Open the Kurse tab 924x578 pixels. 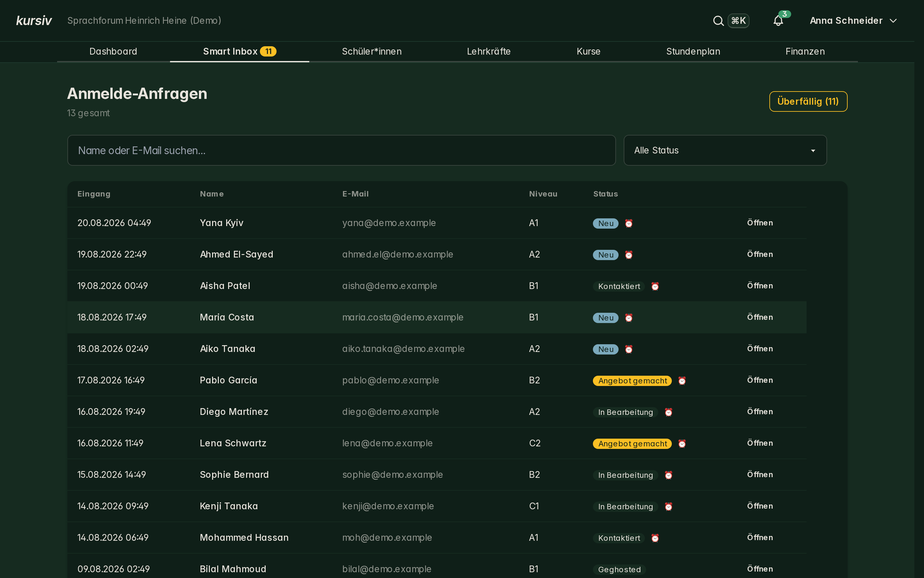pyautogui.click(x=588, y=51)
